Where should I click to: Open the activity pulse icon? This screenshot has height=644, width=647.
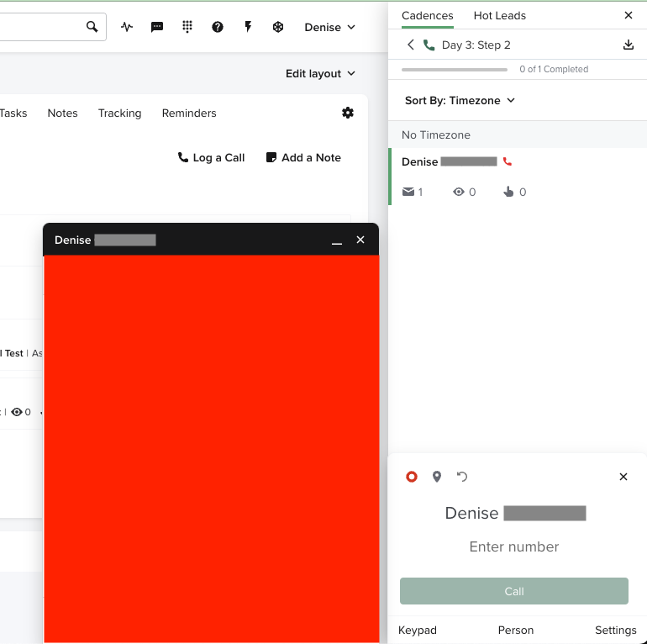127,27
